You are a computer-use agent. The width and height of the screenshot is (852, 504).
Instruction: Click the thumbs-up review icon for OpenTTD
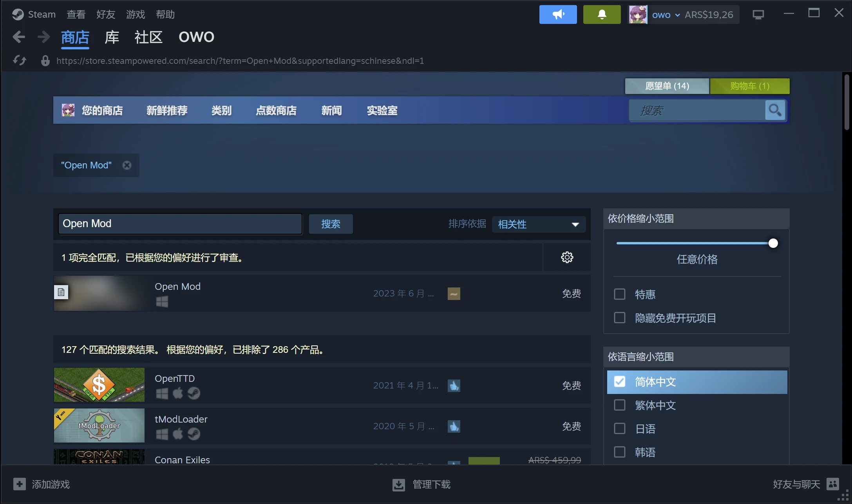coord(454,385)
